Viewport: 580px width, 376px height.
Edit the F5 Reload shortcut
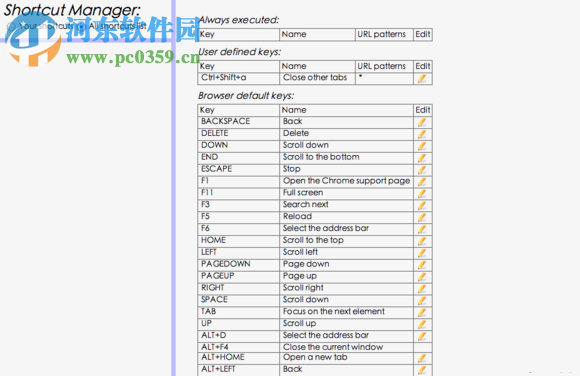[422, 217]
